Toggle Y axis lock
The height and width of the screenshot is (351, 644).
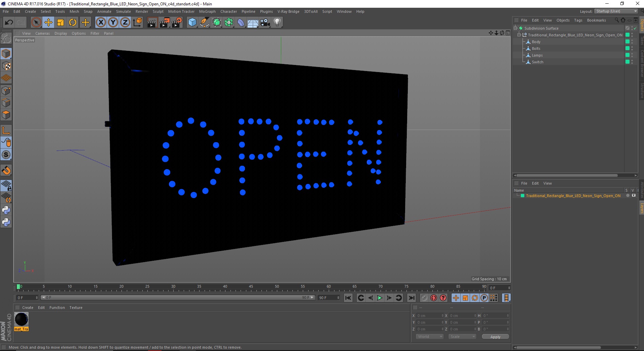113,23
